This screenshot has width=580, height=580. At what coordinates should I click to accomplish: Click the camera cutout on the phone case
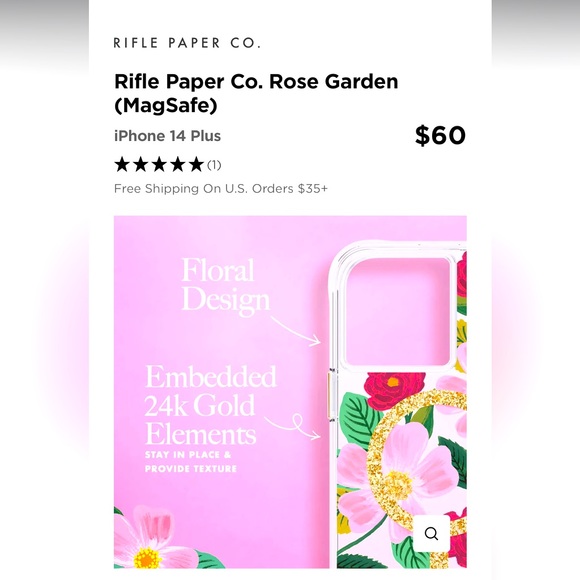click(x=398, y=314)
